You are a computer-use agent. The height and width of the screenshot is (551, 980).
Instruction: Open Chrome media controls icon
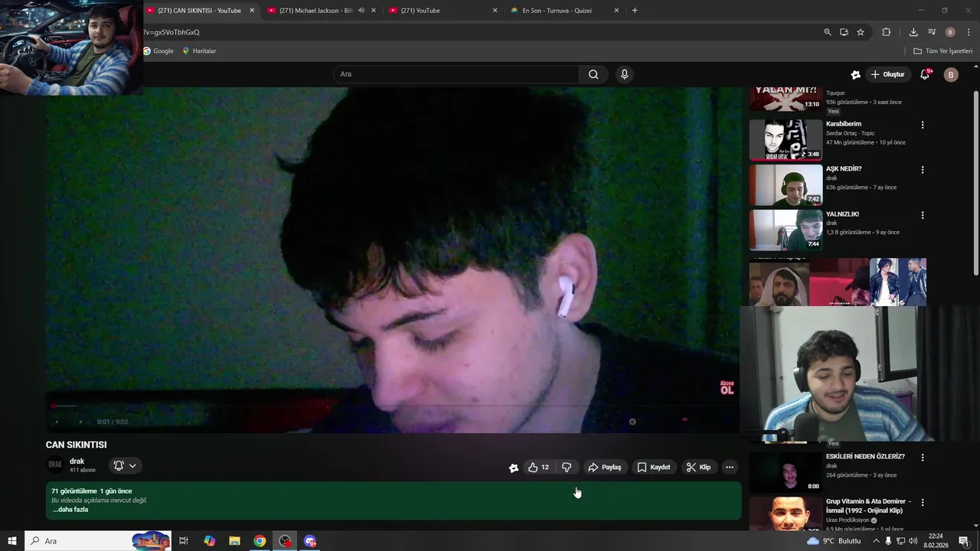pos(932,32)
